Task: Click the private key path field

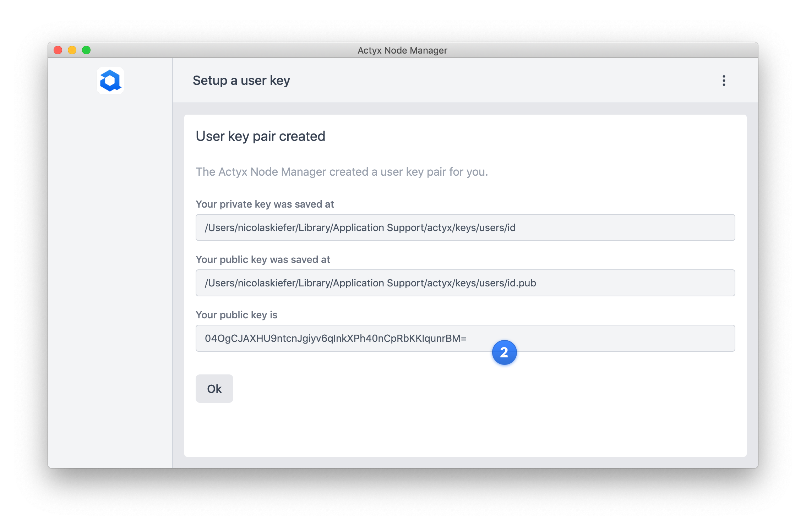Action: point(465,227)
